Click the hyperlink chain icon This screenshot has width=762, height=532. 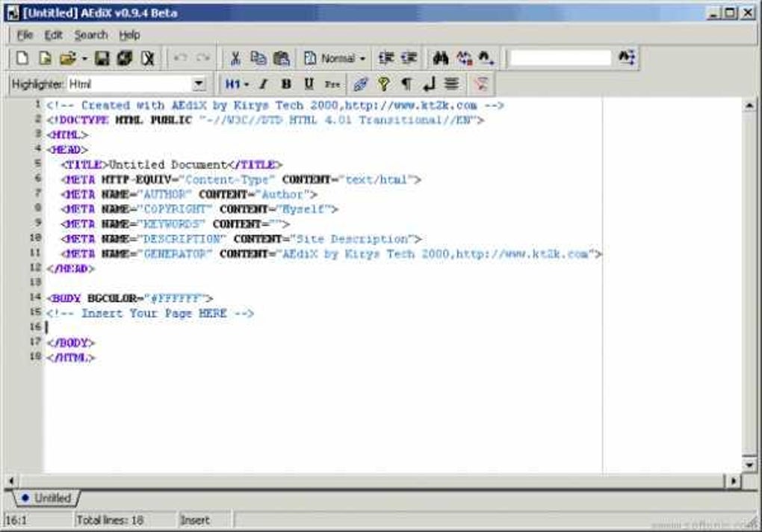359,84
